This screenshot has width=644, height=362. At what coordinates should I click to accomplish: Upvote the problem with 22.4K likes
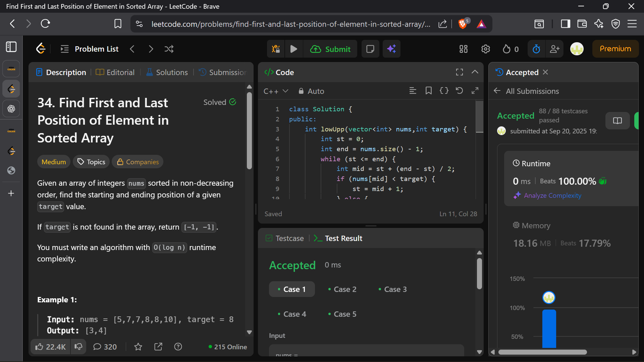point(51,347)
